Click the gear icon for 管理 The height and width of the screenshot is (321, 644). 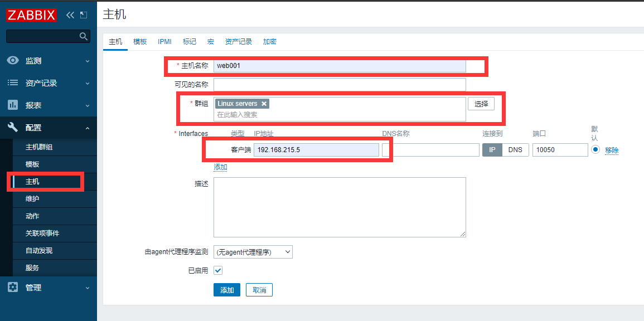click(13, 288)
